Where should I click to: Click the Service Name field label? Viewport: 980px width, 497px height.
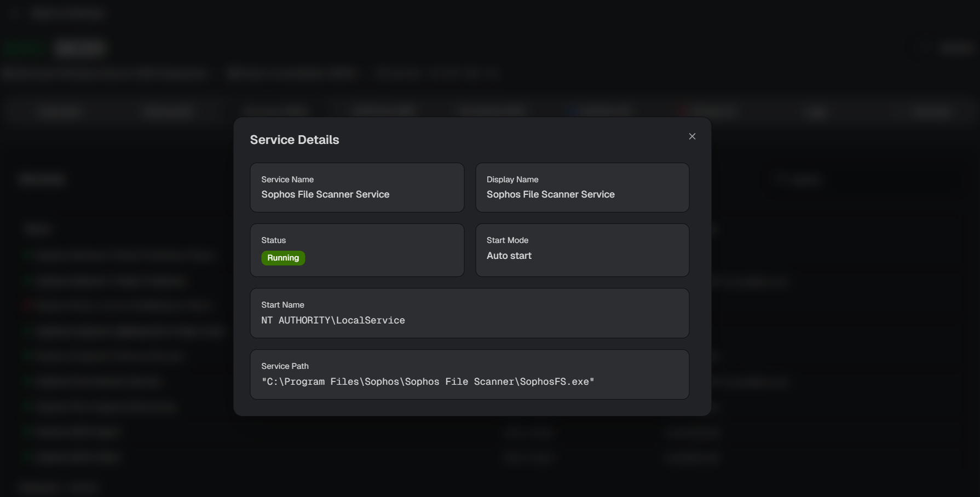pos(287,180)
